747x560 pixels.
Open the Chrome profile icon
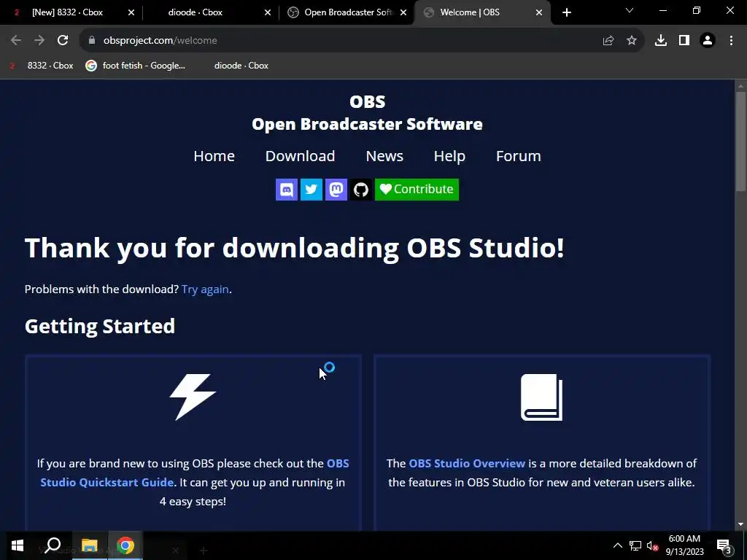708,41
